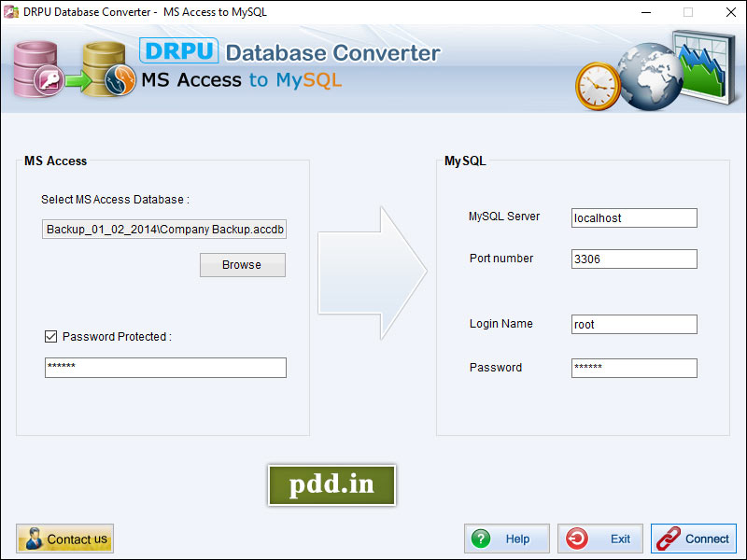Click the root Login Name field
This screenshot has height=560, width=747.
pyautogui.click(x=633, y=324)
